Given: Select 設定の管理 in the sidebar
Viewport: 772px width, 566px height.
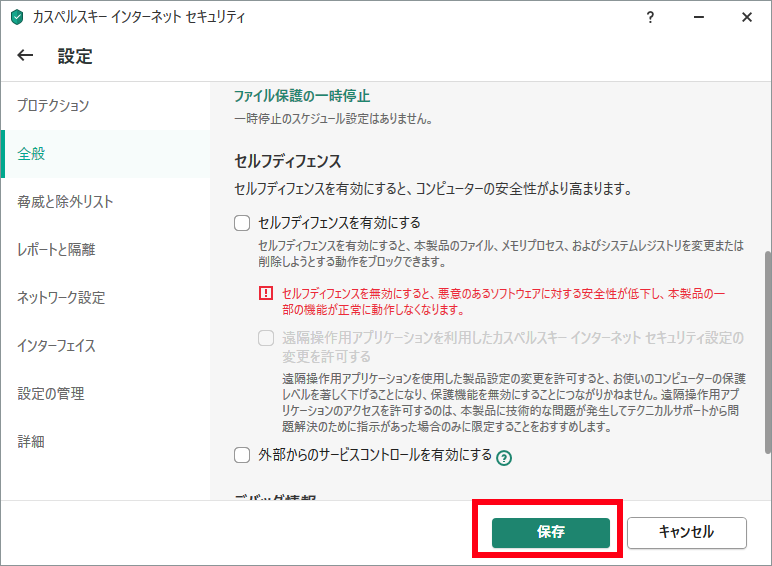Looking at the screenshot, I should [x=50, y=394].
